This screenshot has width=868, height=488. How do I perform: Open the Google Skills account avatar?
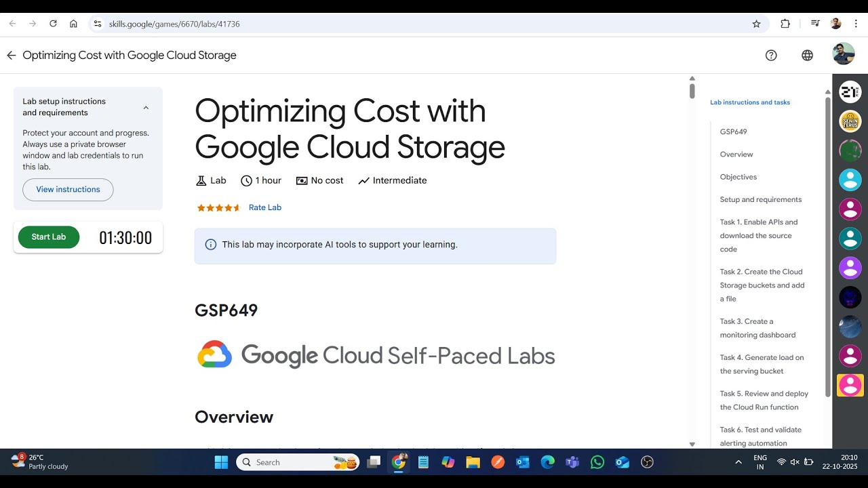[844, 54]
